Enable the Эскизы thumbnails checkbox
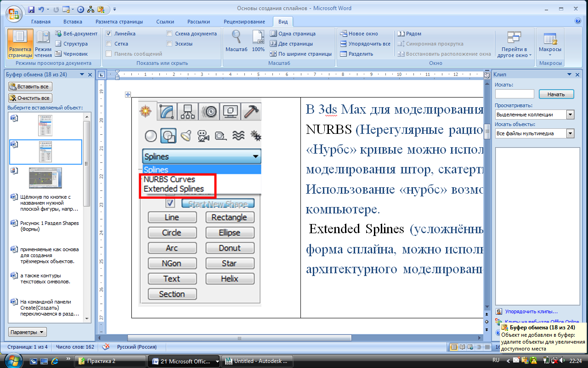588x368 pixels. coord(170,44)
